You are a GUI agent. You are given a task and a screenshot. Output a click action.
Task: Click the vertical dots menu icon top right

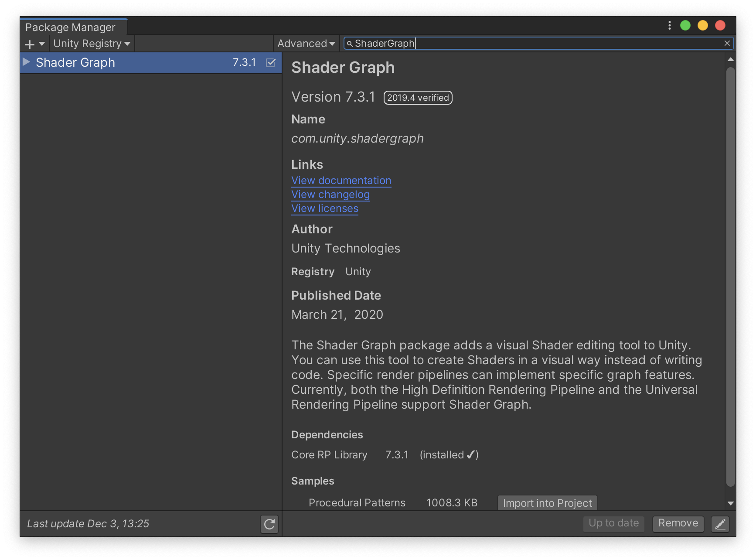tap(670, 25)
